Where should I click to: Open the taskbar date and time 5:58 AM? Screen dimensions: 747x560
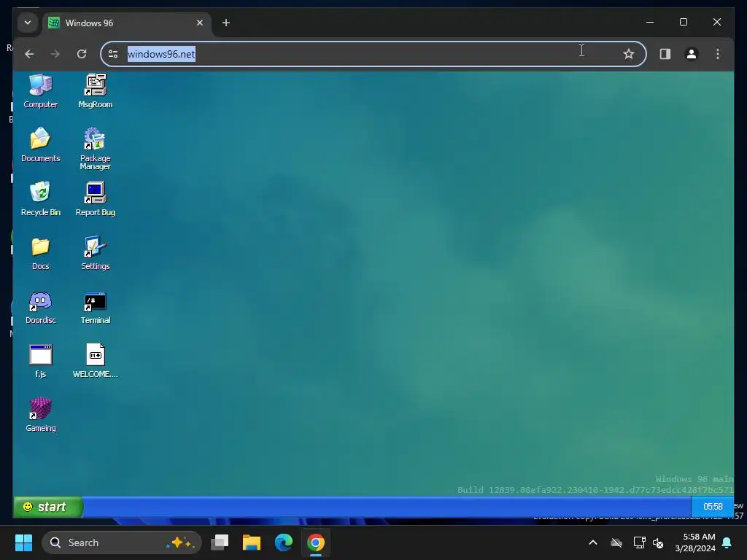tap(695, 542)
